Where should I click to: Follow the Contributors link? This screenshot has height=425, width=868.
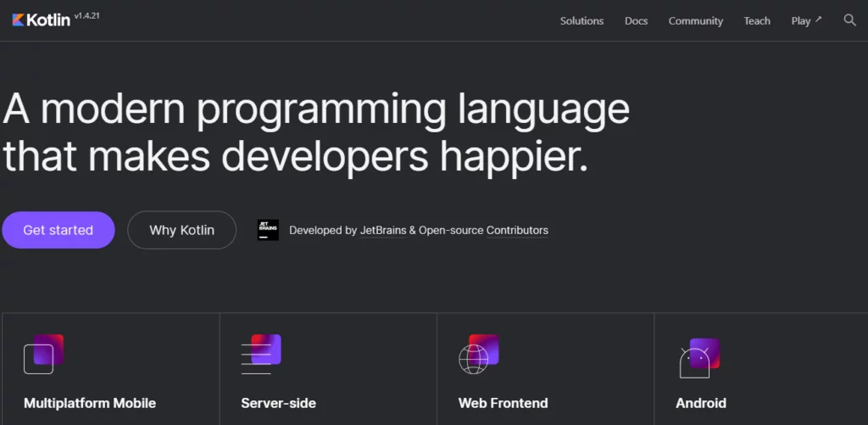pos(517,231)
